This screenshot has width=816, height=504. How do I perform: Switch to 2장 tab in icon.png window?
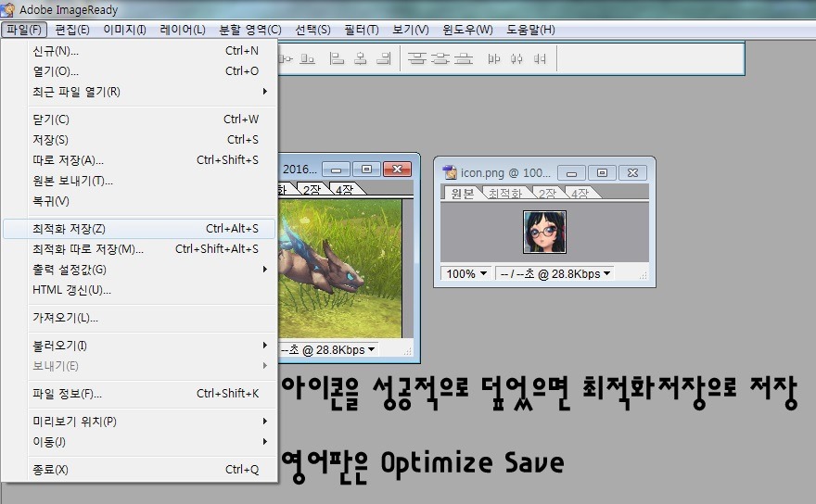coord(547,193)
